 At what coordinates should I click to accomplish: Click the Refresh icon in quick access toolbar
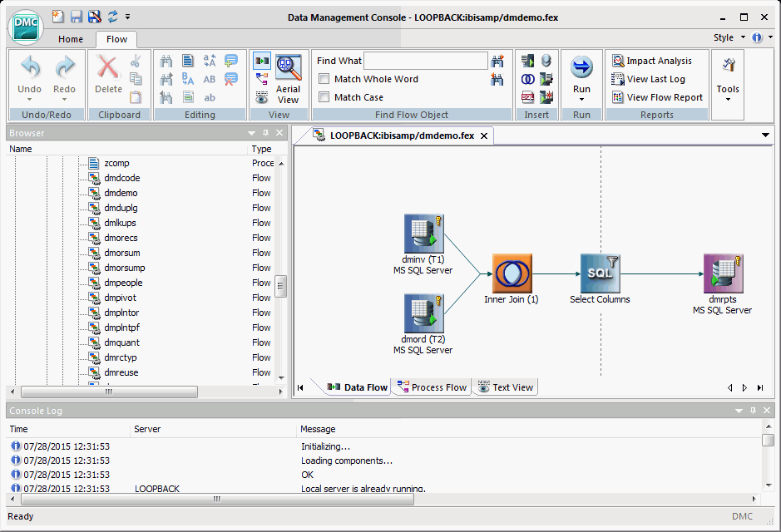tap(112, 17)
